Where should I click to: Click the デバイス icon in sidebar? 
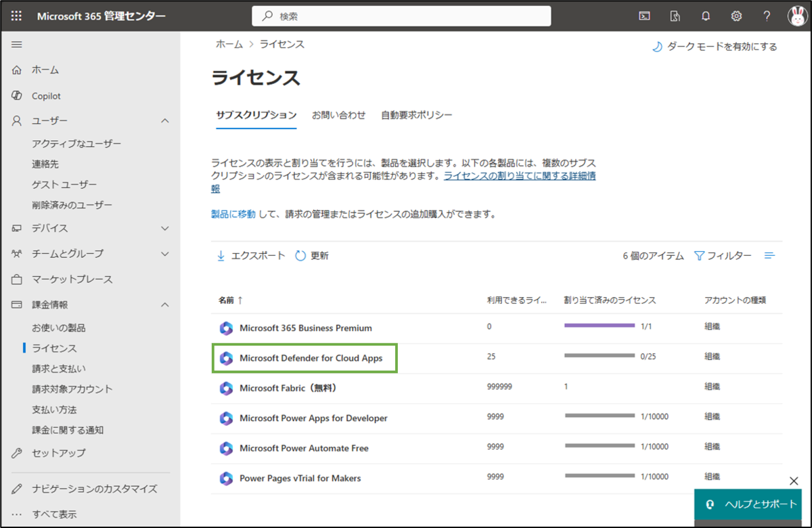tap(17, 229)
